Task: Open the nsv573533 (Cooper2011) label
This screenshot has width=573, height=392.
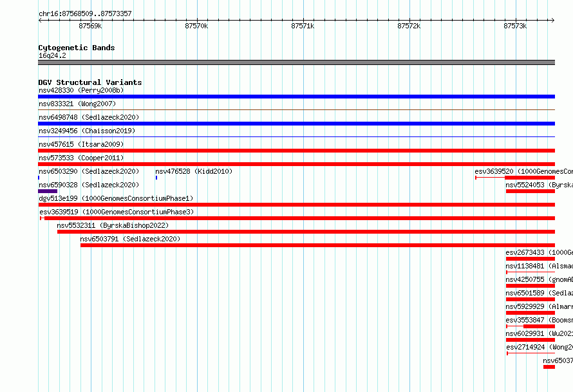Action: (81, 158)
